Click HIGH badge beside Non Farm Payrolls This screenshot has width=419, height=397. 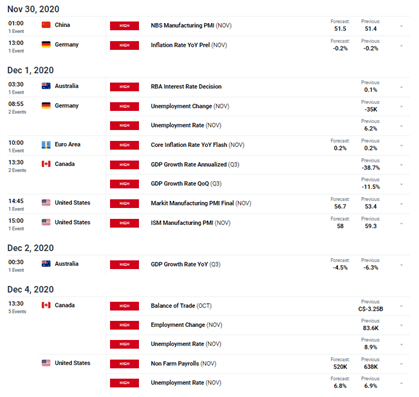pyautogui.click(x=124, y=364)
